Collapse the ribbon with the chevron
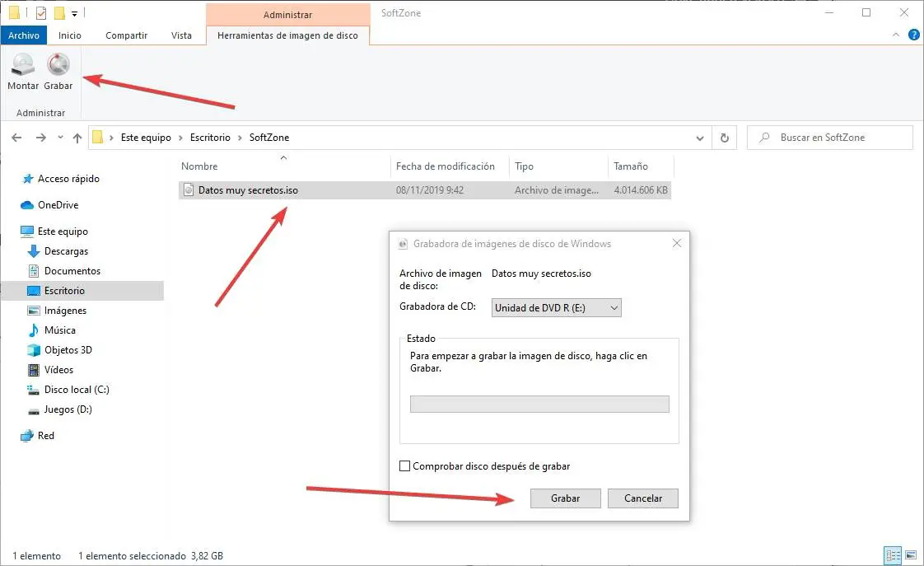 point(896,35)
